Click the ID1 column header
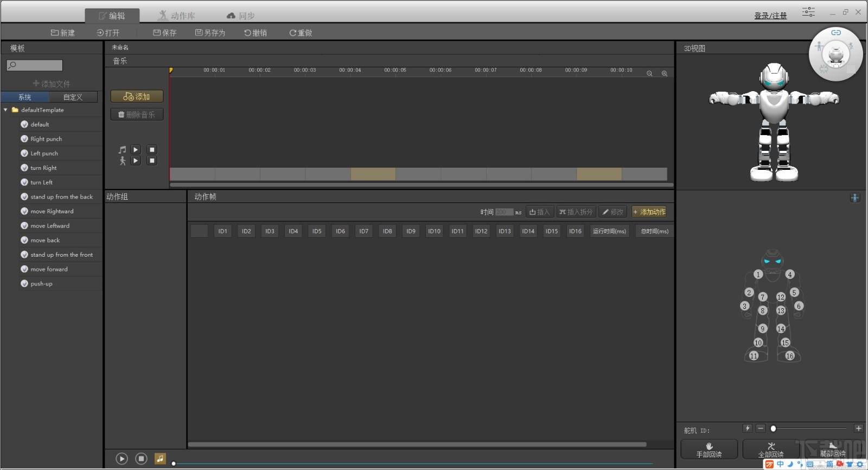The height and width of the screenshot is (470, 868). [x=222, y=231]
